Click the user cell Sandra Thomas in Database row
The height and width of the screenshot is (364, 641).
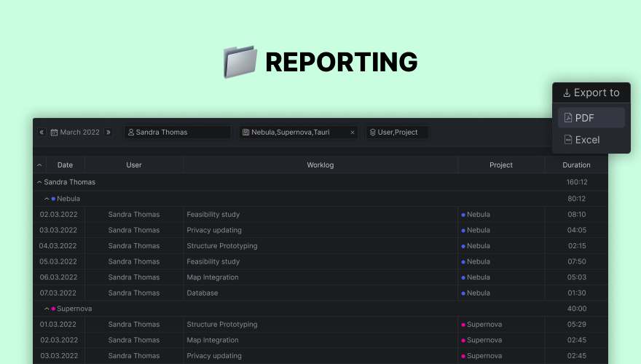coord(134,293)
